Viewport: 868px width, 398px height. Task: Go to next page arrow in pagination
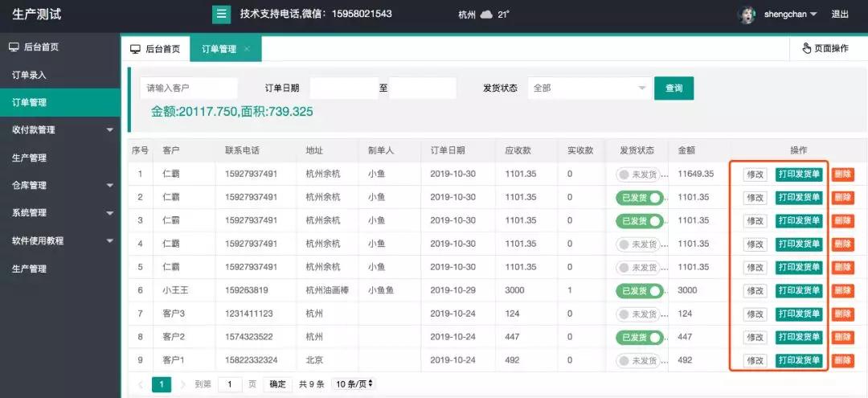(182, 384)
